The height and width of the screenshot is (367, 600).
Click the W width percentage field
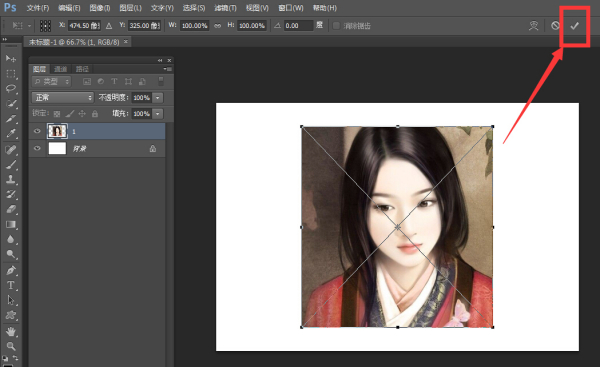(194, 26)
